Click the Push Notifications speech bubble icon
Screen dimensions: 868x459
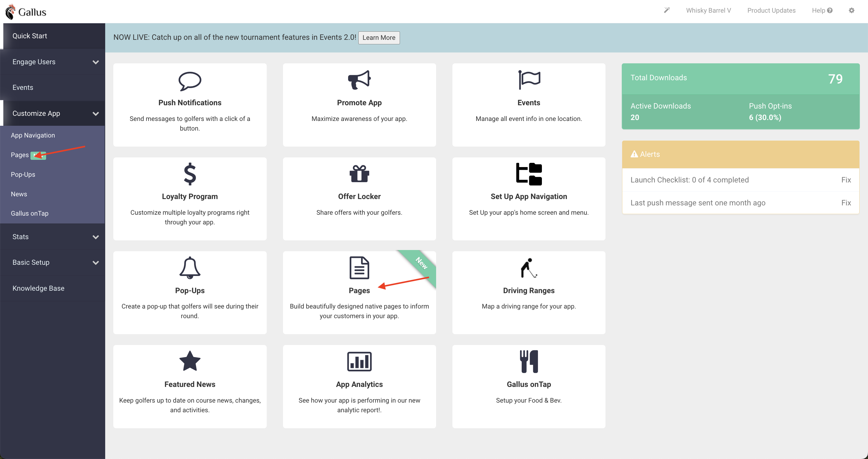tap(190, 81)
